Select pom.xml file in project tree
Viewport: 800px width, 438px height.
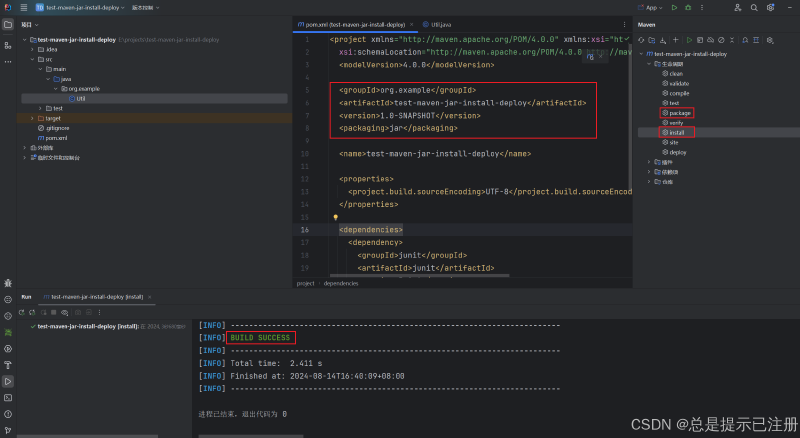click(x=53, y=138)
